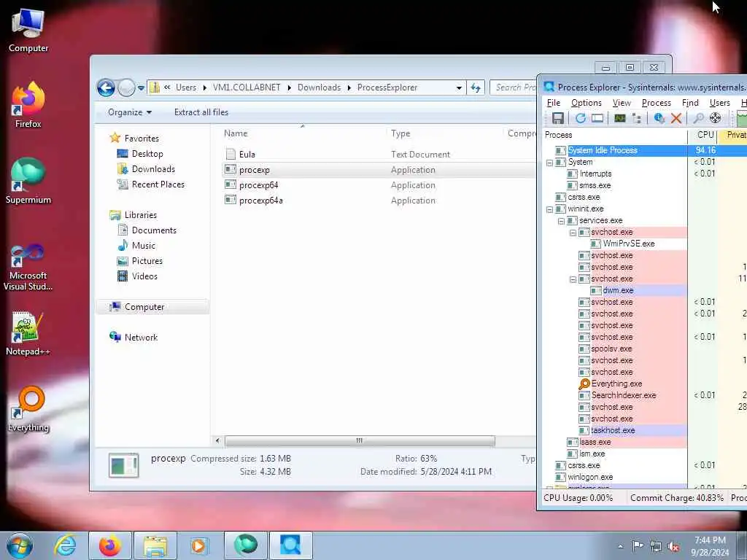Click Find Handle or DLL binoculars icon
The height and width of the screenshot is (560, 747).
point(698,118)
